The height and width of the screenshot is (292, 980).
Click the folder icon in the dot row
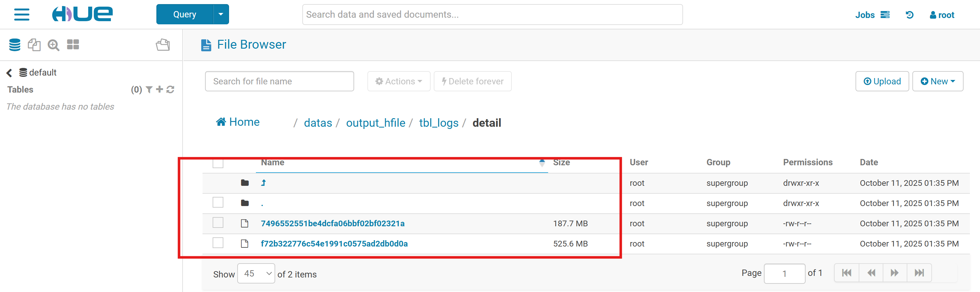click(245, 203)
